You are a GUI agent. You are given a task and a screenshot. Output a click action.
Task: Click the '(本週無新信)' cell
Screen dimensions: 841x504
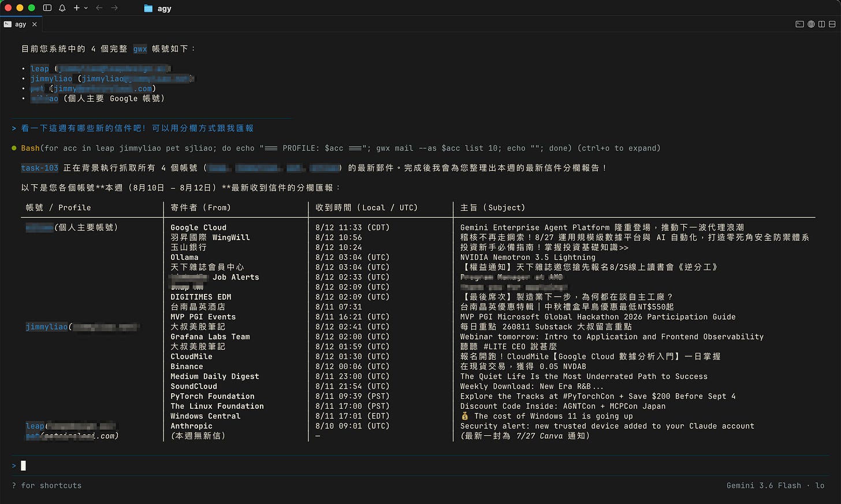pos(198,436)
